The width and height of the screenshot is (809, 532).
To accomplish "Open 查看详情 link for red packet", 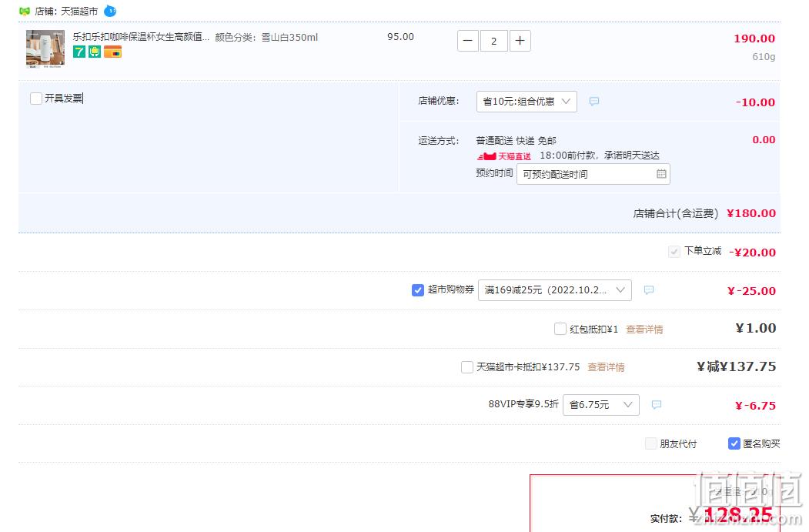I will [x=644, y=330].
